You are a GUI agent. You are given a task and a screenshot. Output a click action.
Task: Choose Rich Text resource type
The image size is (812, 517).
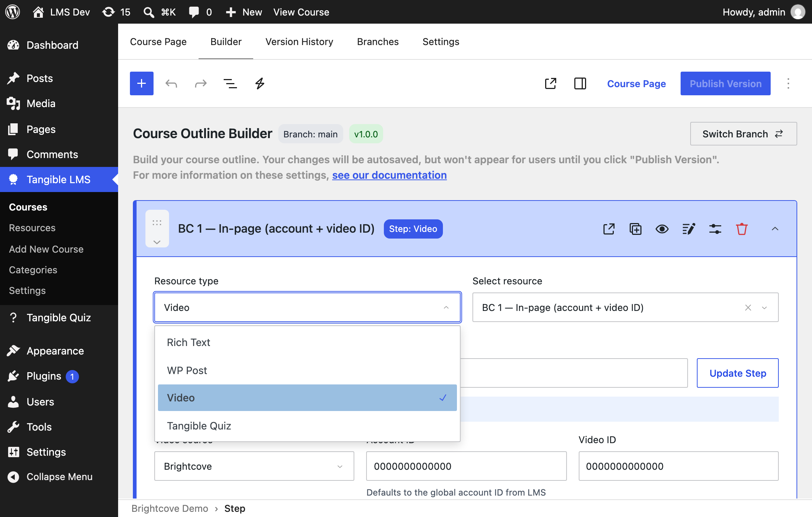(307, 342)
